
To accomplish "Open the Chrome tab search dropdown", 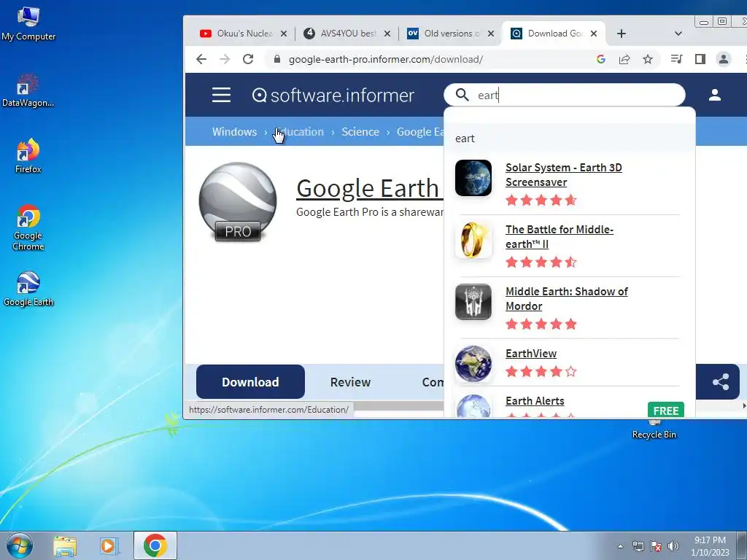I will tap(678, 34).
